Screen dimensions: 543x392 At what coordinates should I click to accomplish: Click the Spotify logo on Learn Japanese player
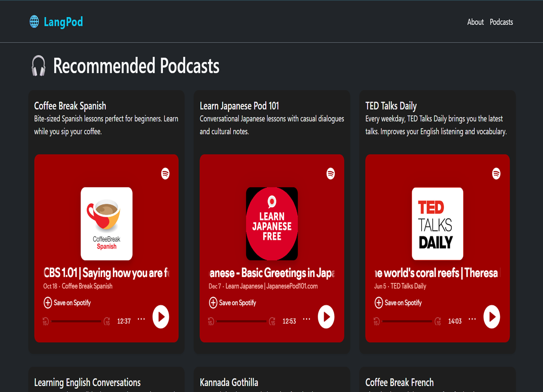click(x=331, y=174)
